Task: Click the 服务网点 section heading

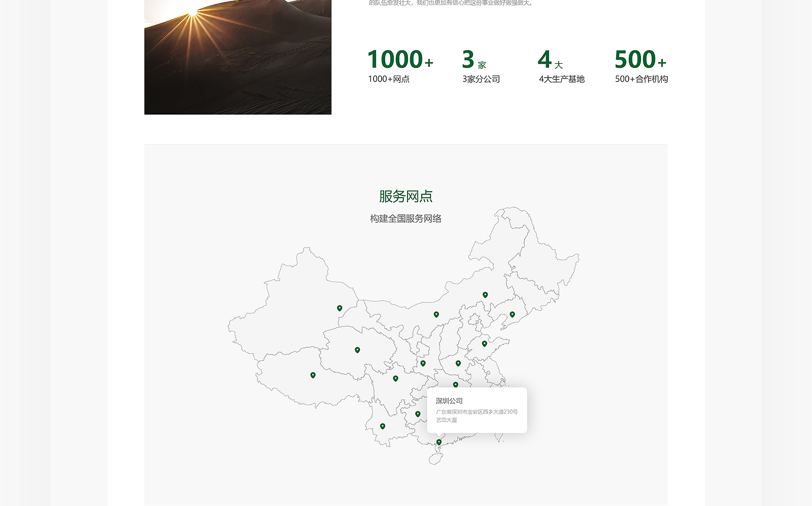Action: point(406,196)
